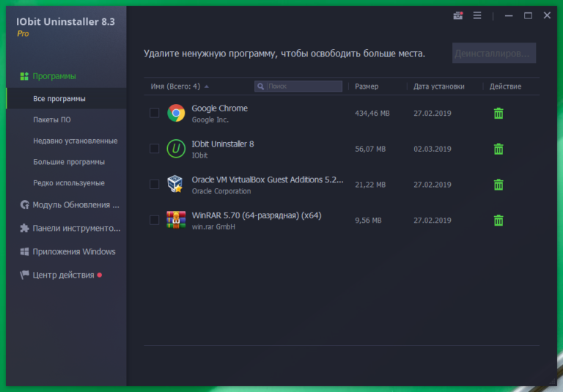
Task: Open the toolbox icon in title bar
Action: pos(457,15)
